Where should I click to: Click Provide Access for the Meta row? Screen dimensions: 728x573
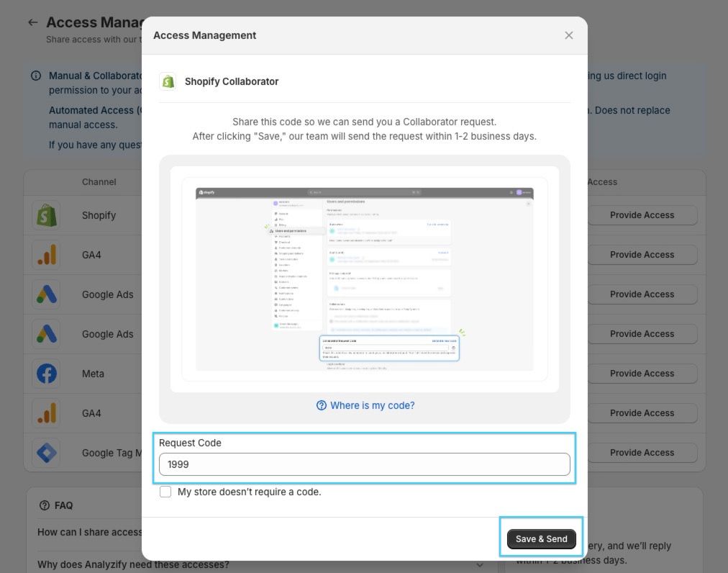[642, 374]
